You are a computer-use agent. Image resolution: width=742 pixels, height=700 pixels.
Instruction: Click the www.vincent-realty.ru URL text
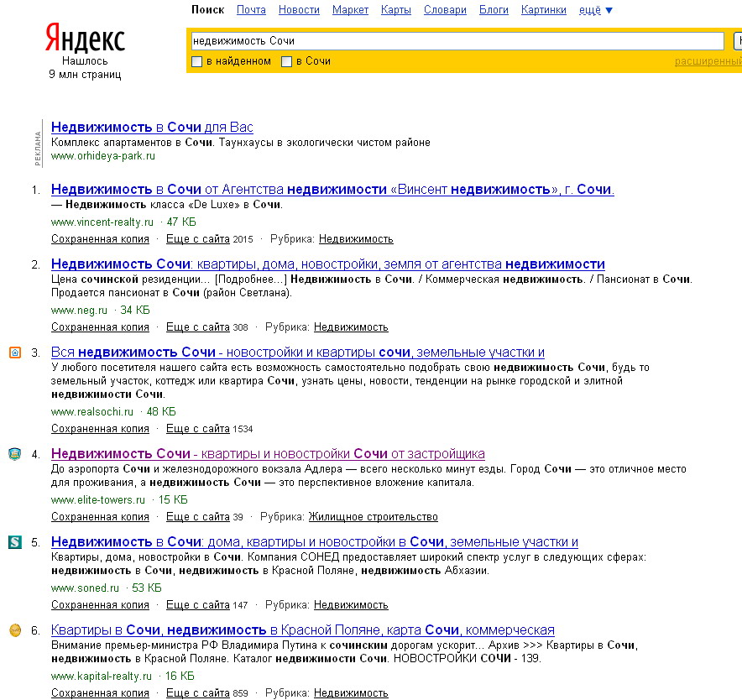102,222
